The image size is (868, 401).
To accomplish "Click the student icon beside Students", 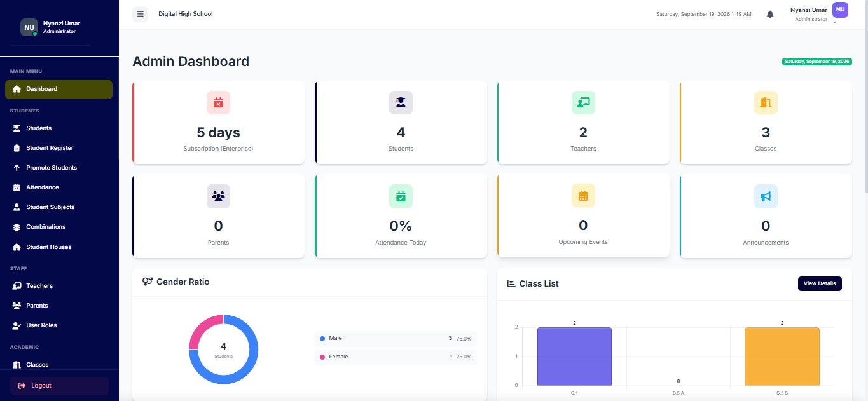I will point(17,128).
